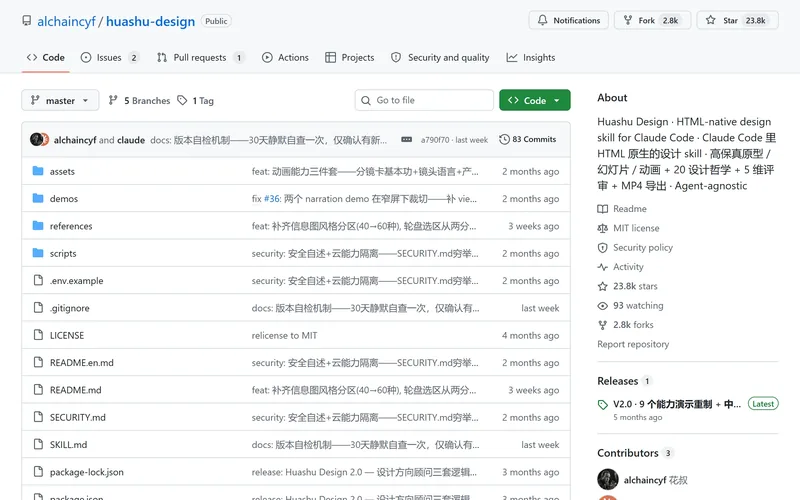
Task: Click the star icon beside 23.8k stars
Action: (x=603, y=286)
